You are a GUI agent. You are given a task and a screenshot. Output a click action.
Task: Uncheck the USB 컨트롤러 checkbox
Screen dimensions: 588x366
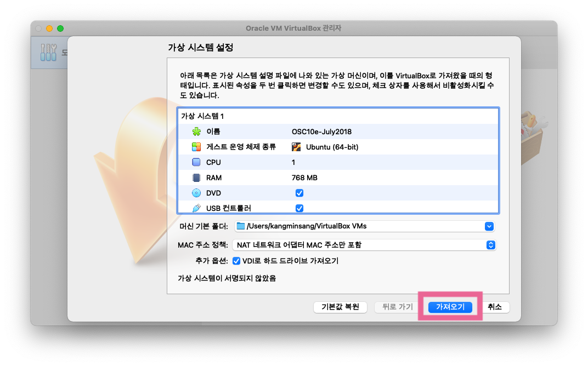(x=299, y=208)
